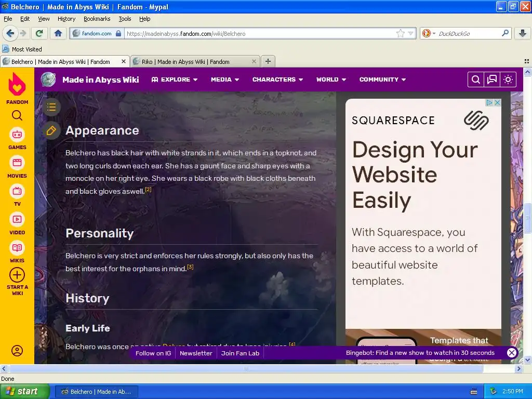Open the Games section in Fandom sidebar

(17, 139)
